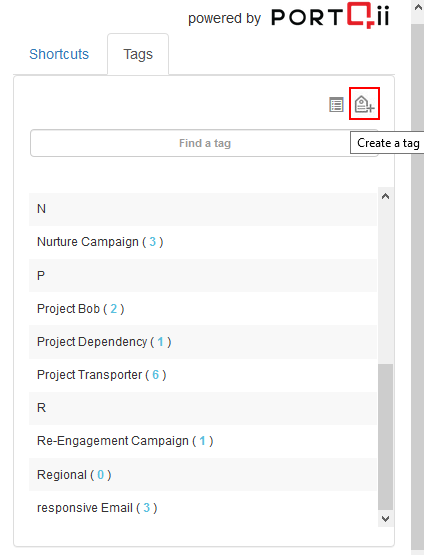Viewport: 424px width, 555px height.
Task: Select the Regional tag
Action: [x=74, y=475]
